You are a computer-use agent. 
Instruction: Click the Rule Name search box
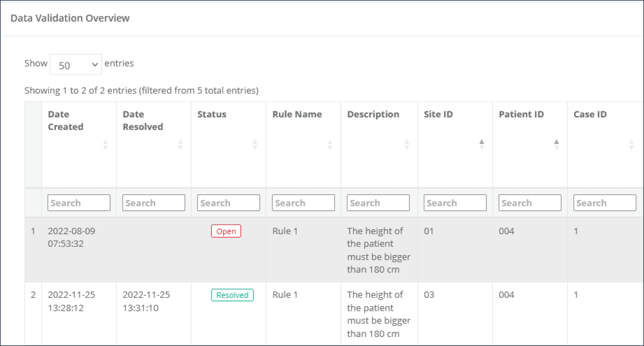point(303,203)
